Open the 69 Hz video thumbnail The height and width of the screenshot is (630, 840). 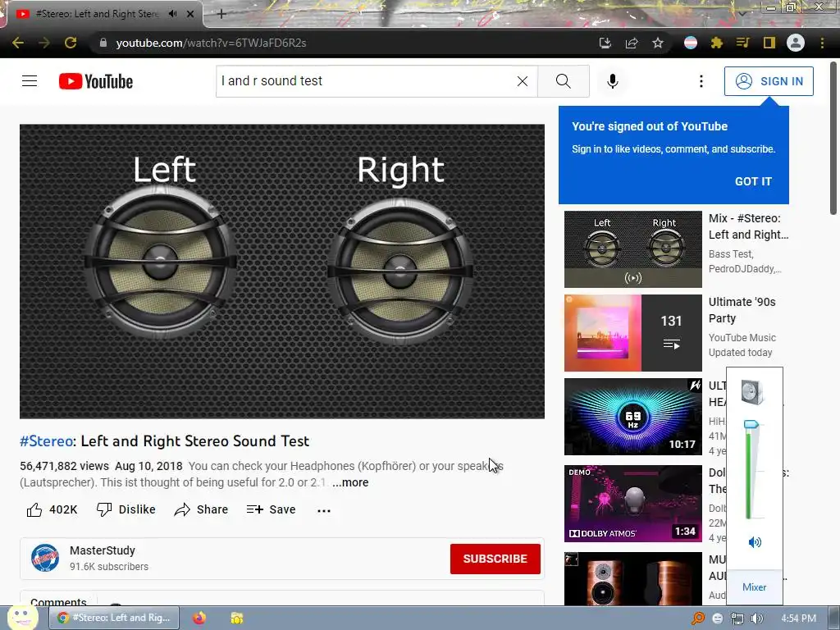[x=633, y=416]
